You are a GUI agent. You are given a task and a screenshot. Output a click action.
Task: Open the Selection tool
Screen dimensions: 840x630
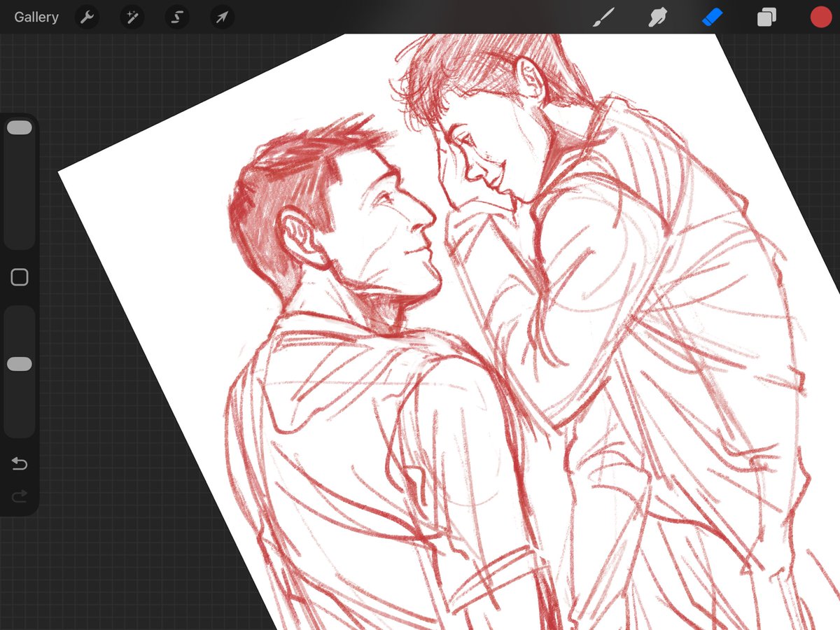click(x=177, y=17)
